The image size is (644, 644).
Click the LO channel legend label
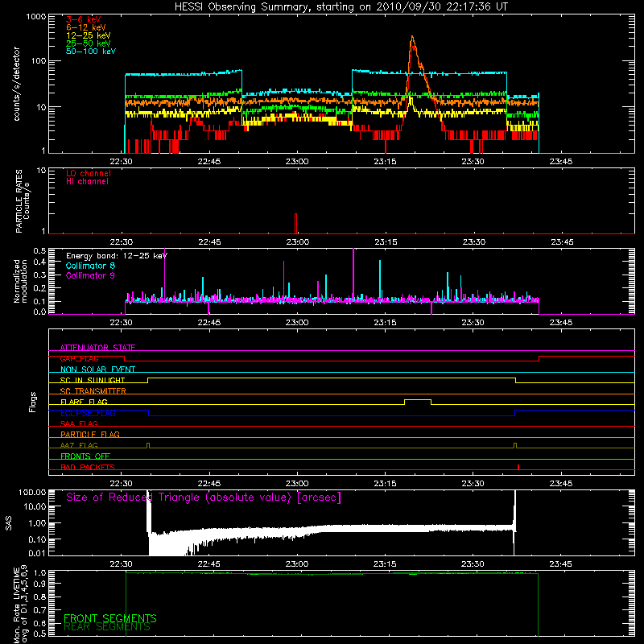tap(89, 173)
